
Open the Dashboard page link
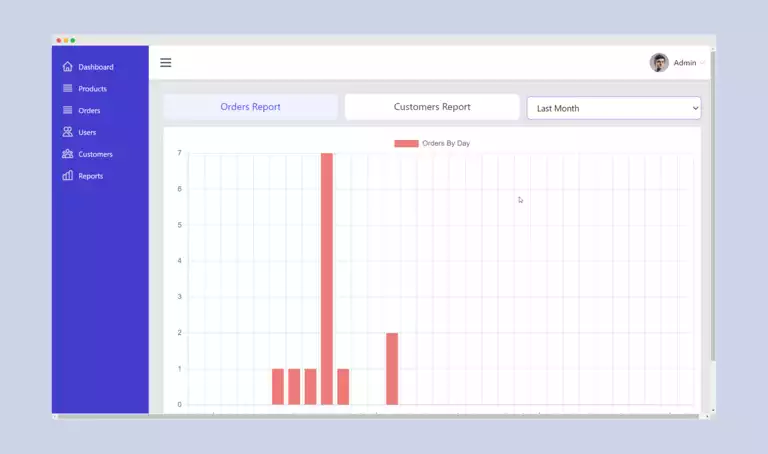click(x=96, y=67)
